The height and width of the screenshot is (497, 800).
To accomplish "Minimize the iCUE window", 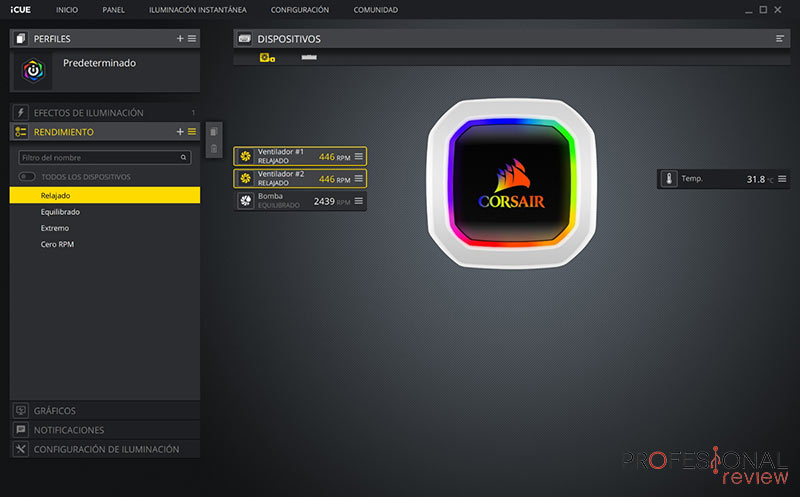I will coord(748,10).
